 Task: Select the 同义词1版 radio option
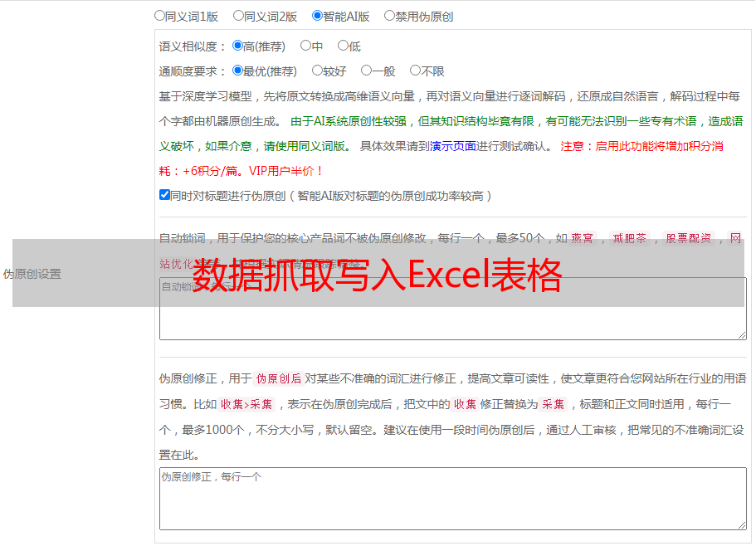(159, 16)
